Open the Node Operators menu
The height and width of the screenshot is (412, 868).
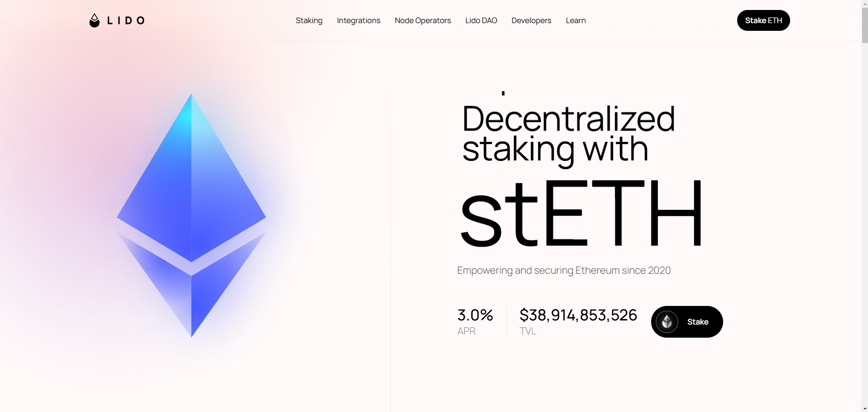pos(423,20)
